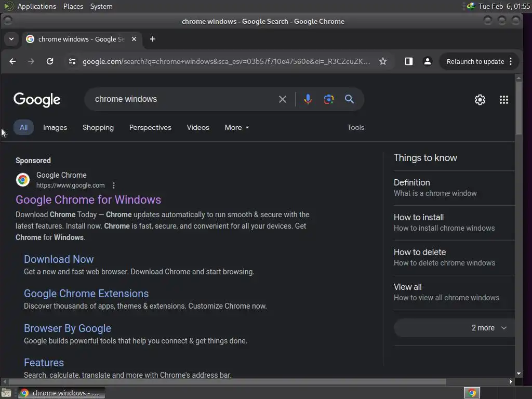Image resolution: width=532 pixels, height=399 pixels.
Task: Expand 2 more things to know
Action: 454,328
